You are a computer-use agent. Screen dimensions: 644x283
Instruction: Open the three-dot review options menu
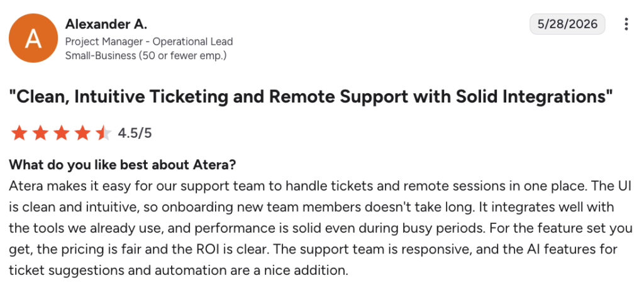(626, 25)
